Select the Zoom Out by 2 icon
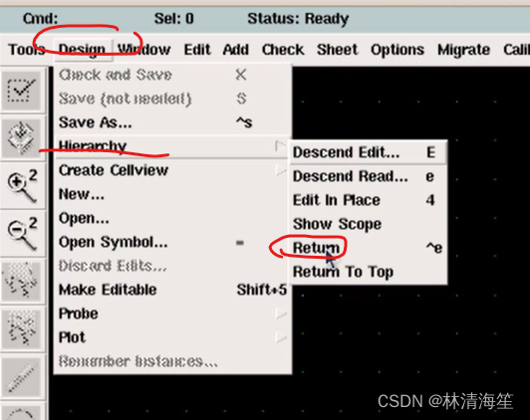This screenshot has height=420, width=530. pyautogui.click(x=22, y=234)
